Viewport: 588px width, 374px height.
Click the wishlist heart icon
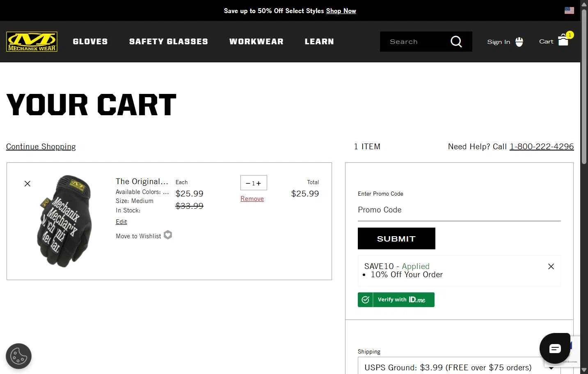click(168, 235)
